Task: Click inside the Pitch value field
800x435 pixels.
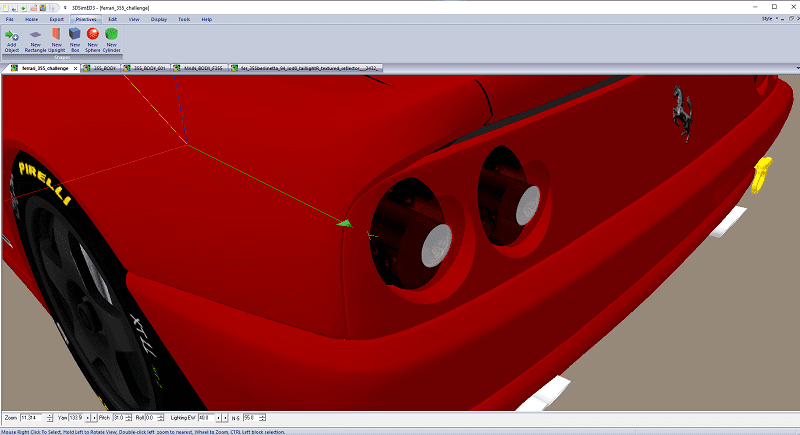Action: click(118, 418)
